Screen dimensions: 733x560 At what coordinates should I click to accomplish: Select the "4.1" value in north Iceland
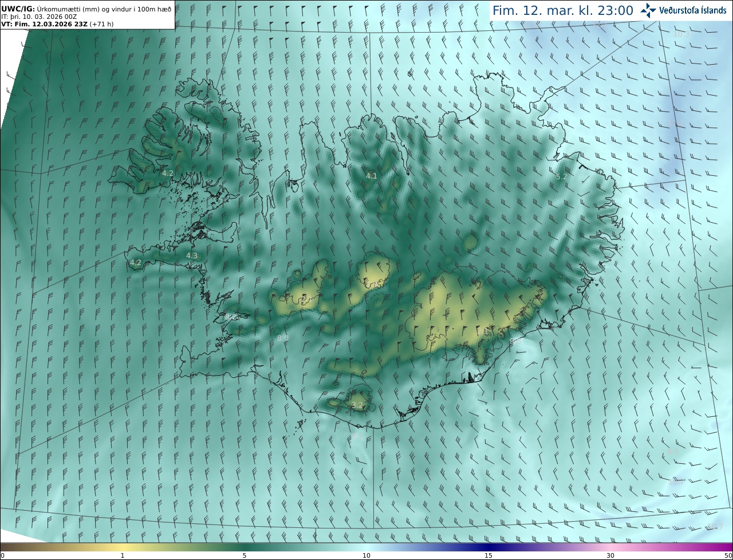tap(372, 176)
